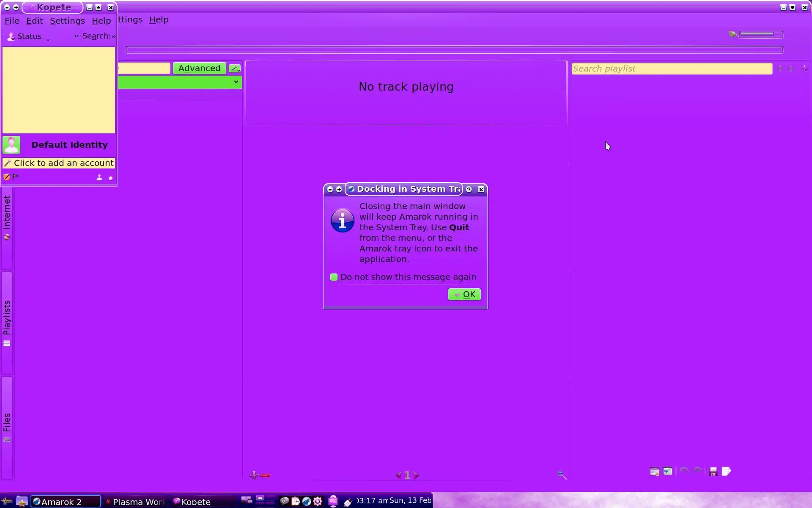Click the Kopete default identity avatar

11,145
